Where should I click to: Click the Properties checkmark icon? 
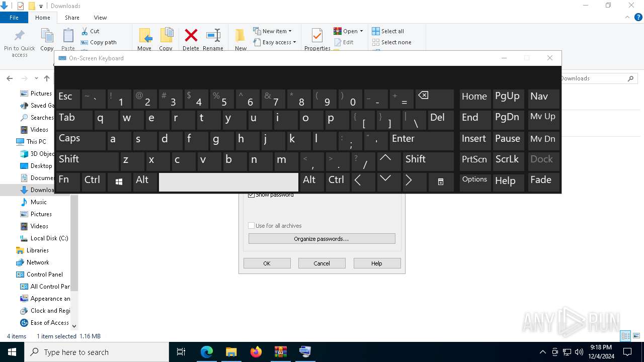pyautogui.click(x=317, y=36)
